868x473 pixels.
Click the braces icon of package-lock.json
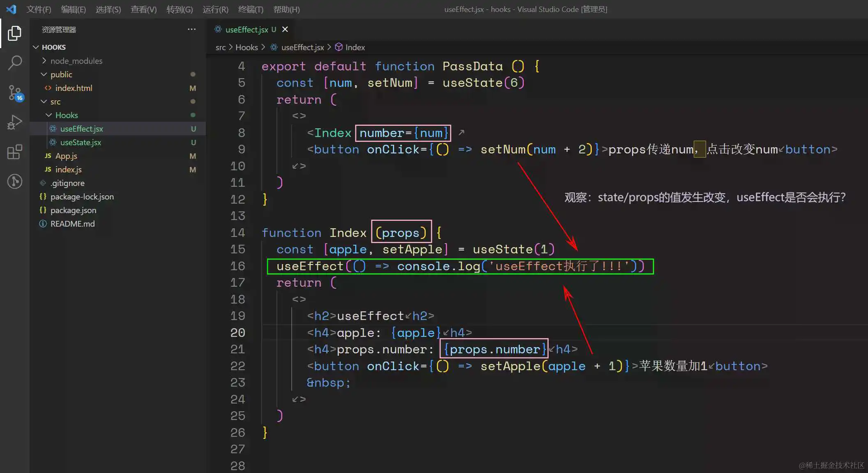(43, 197)
